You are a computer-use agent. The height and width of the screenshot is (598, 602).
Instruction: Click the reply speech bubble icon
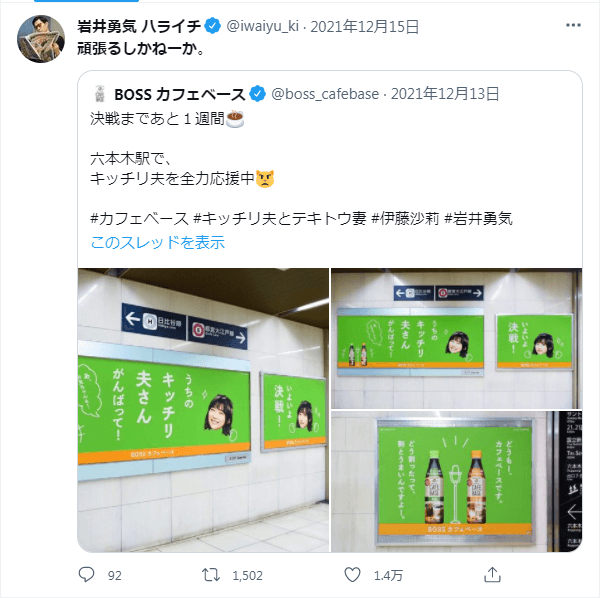pos(86,575)
